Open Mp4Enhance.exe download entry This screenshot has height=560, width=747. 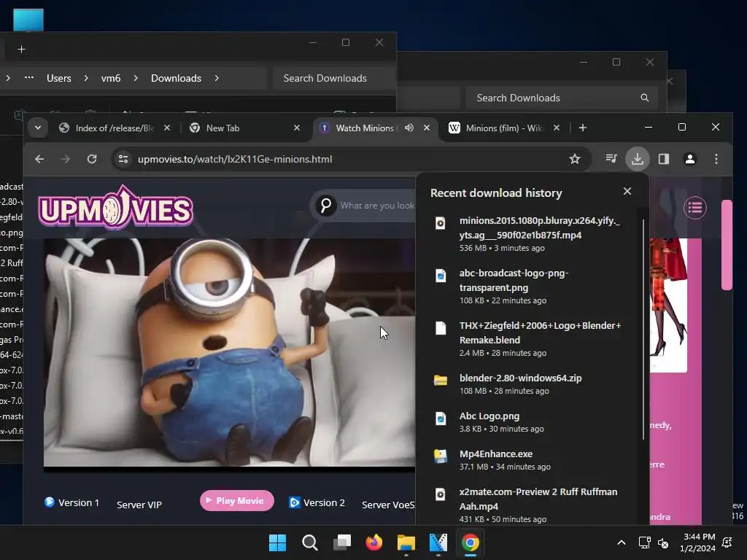click(x=531, y=460)
